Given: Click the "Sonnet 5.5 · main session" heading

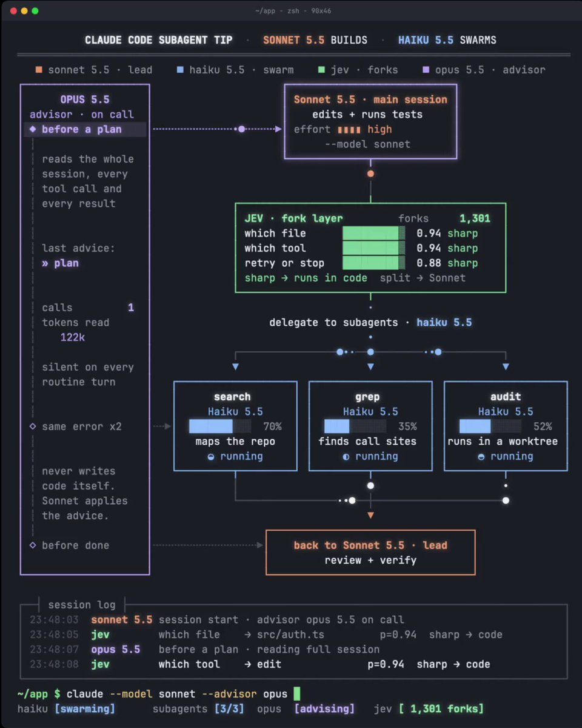Looking at the screenshot, I should tap(370, 99).
